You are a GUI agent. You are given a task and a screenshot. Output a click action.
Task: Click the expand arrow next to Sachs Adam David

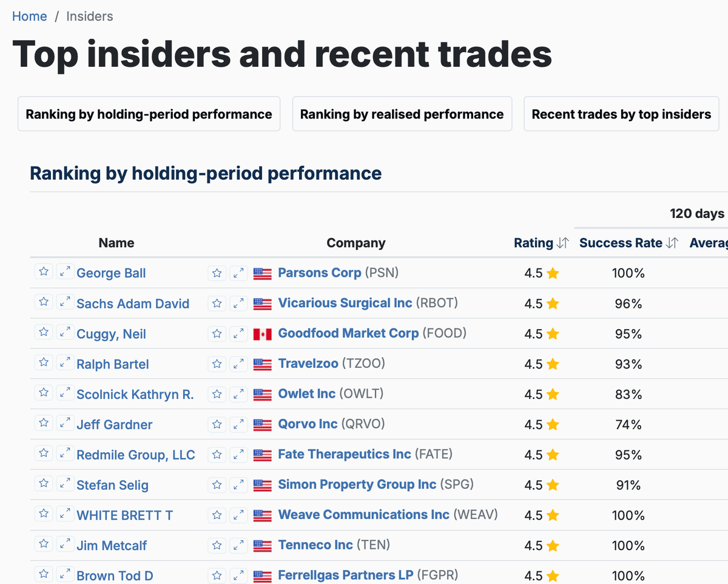(65, 303)
